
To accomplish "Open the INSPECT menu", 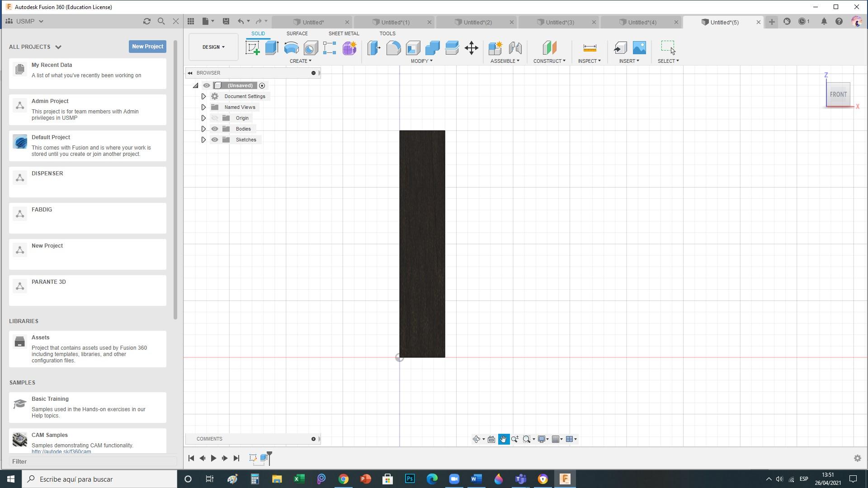I will (x=590, y=61).
